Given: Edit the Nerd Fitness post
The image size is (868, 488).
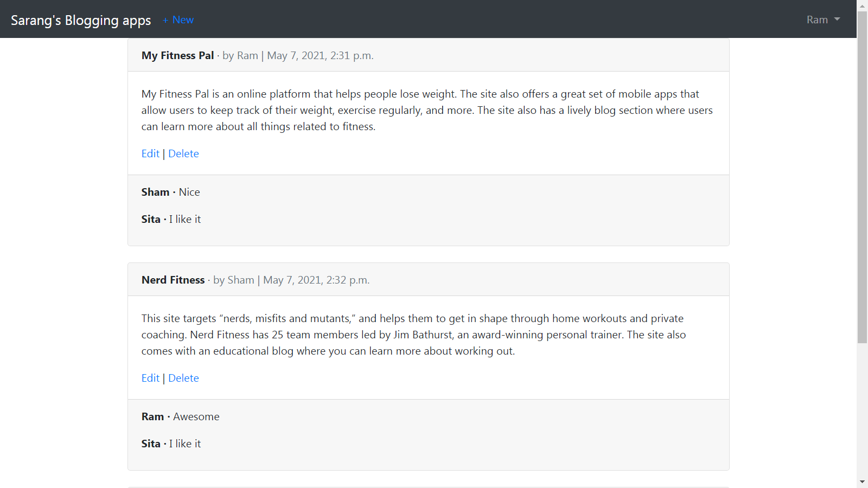Looking at the screenshot, I should tap(150, 378).
